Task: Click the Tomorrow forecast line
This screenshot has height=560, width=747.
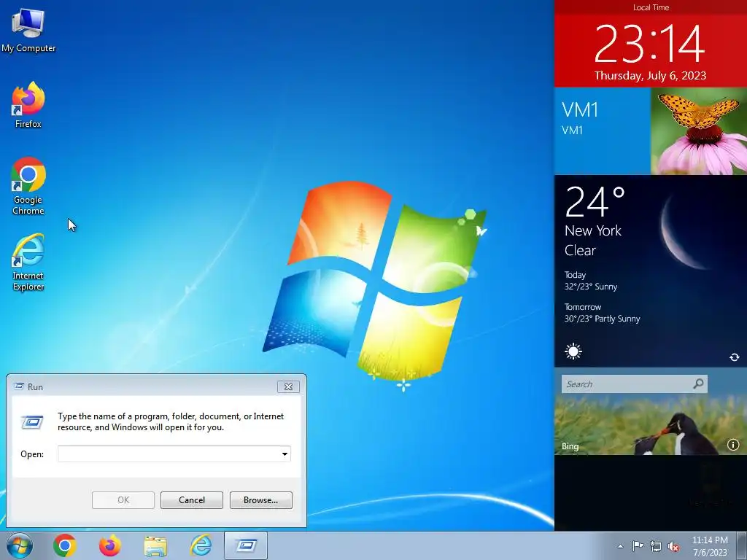Action: tap(602, 313)
